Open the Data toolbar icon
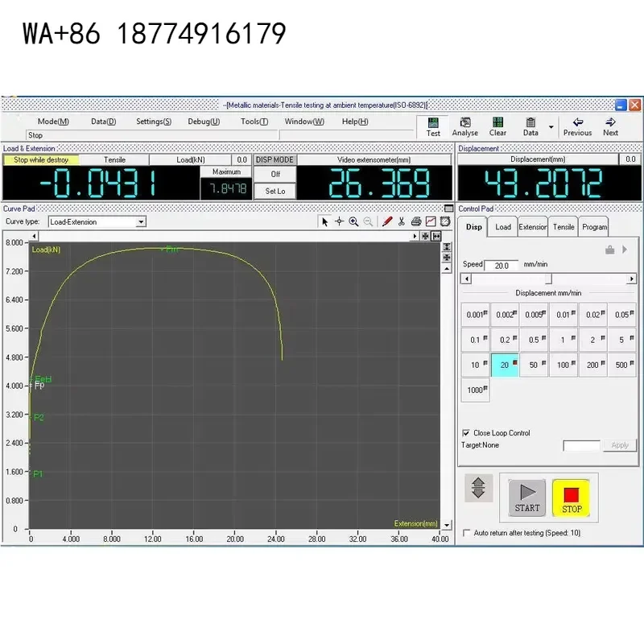Image resolution: width=644 pixels, height=644 pixels. [x=530, y=127]
